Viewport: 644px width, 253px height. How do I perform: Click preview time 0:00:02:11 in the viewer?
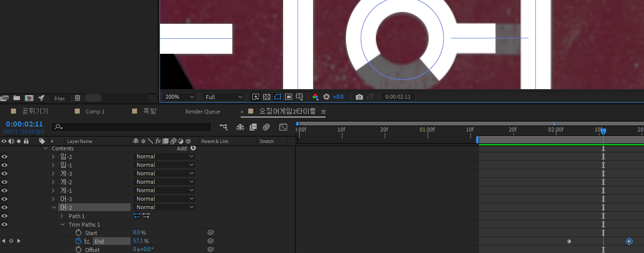[398, 97]
